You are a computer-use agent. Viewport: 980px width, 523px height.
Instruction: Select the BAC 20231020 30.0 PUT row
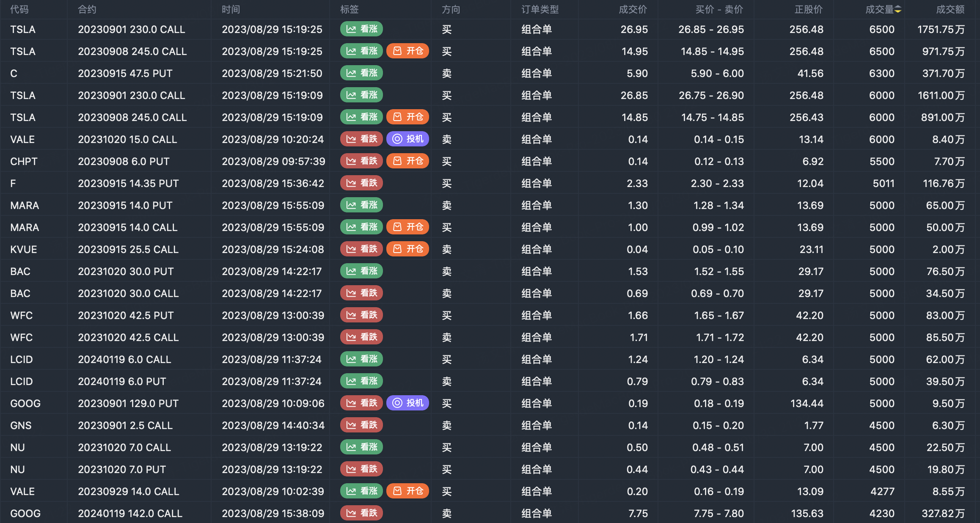coord(126,272)
